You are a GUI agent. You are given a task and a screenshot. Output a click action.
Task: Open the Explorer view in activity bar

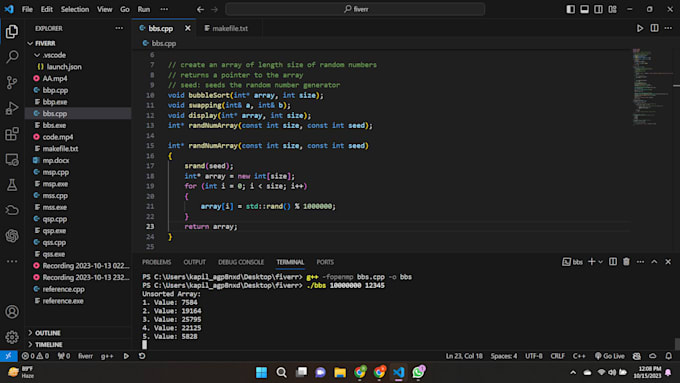(x=12, y=31)
